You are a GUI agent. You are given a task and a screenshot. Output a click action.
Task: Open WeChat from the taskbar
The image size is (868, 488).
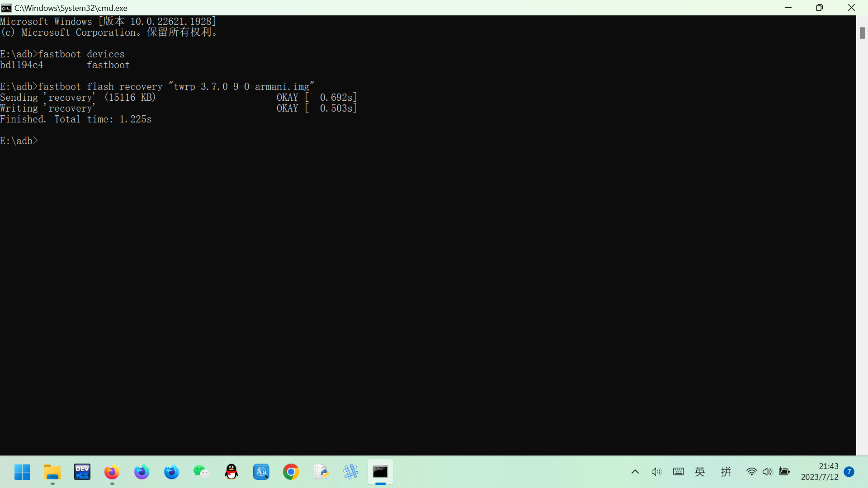pyautogui.click(x=202, y=472)
